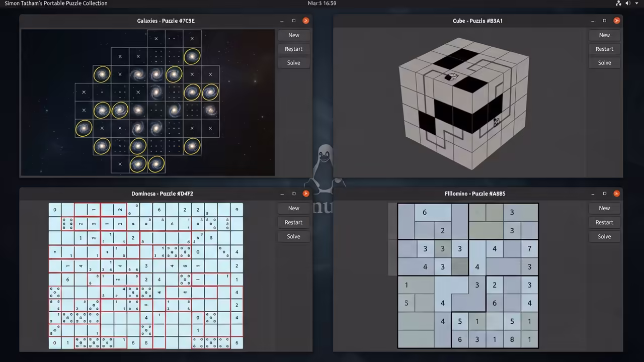This screenshot has width=644, height=362.
Task: Solve the Cube puzzle
Action: [x=604, y=63]
